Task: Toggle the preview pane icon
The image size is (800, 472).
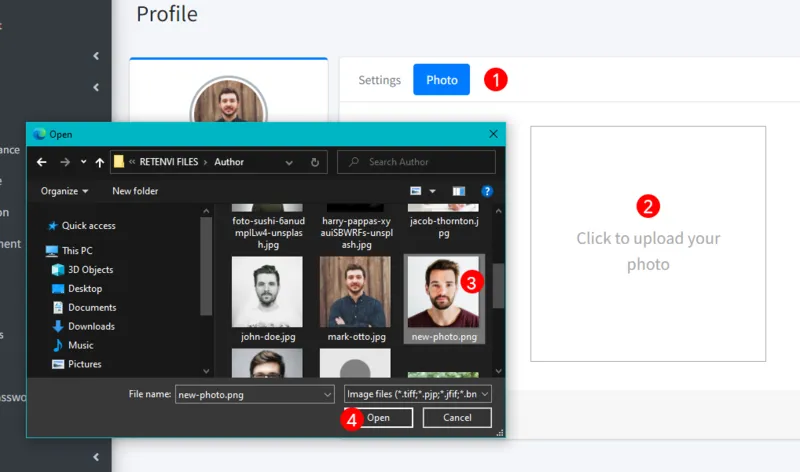Action: [459, 191]
